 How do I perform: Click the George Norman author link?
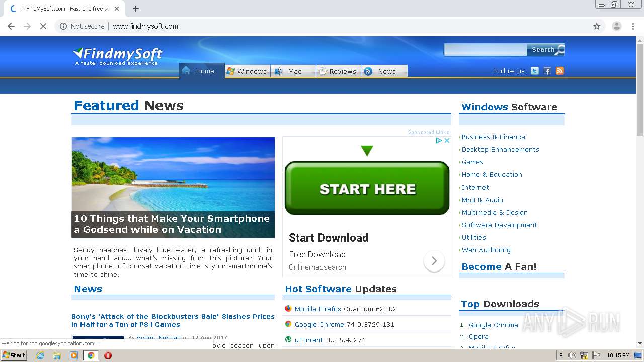tap(158, 337)
